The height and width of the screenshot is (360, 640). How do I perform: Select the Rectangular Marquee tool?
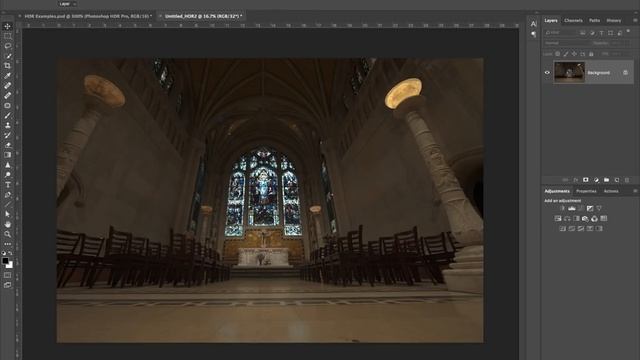(x=7, y=36)
